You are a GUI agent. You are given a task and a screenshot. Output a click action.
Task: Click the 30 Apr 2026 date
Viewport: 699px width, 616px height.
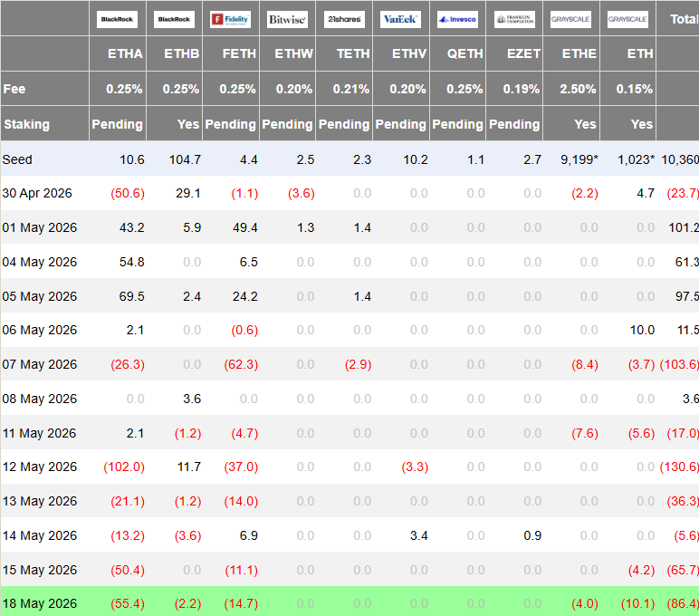click(37, 193)
